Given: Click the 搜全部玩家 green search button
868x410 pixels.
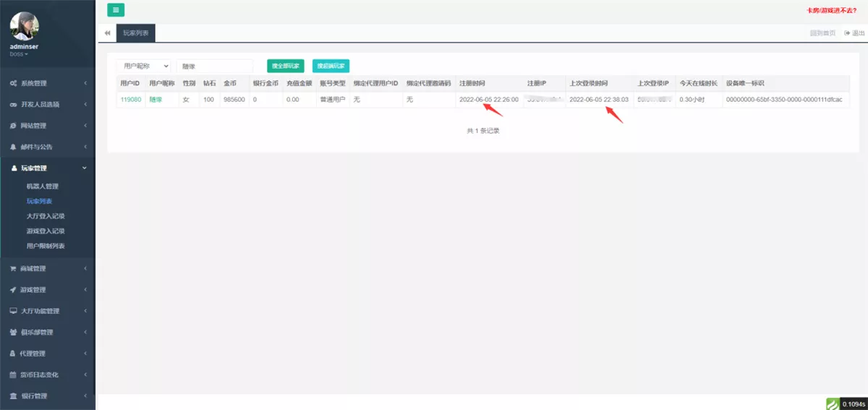Looking at the screenshot, I should click(285, 66).
